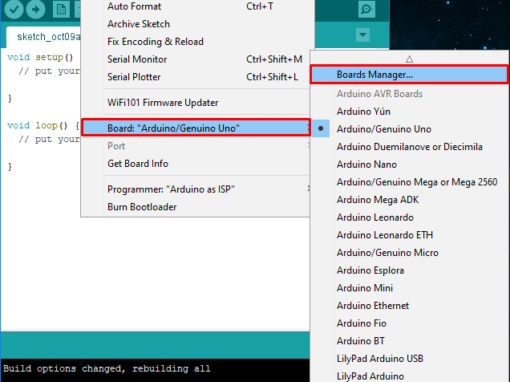Choose Archive Sketch menu entry
The width and height of the screenshot is (510, 382).
click(x=195, y=24)
